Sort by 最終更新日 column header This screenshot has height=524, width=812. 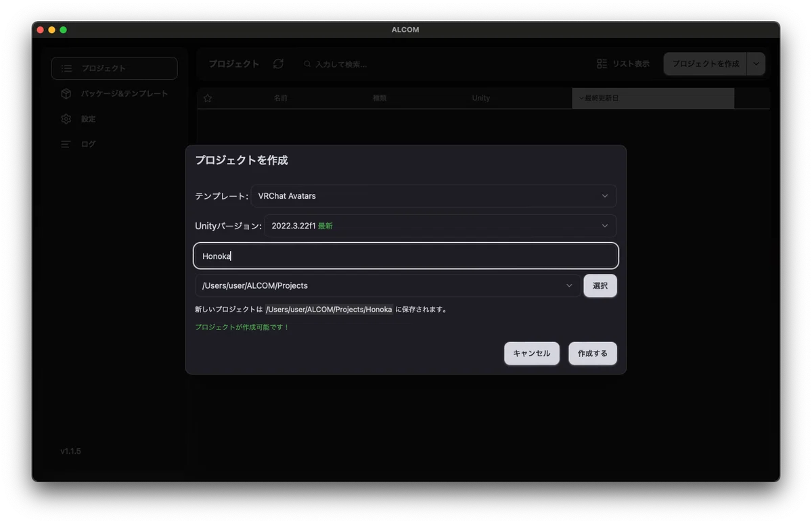tap(653, 98)
